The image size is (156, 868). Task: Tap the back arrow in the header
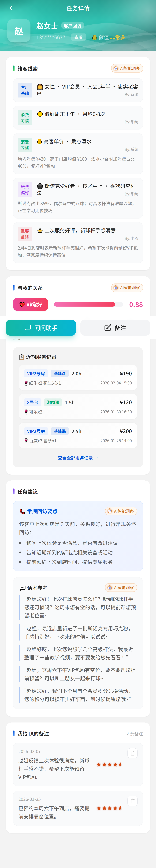point(11,8)
